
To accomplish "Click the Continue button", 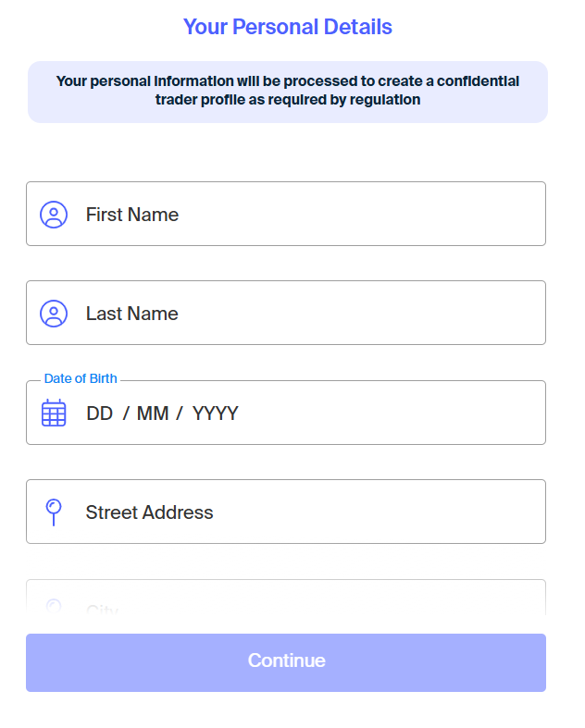I will point(286,662).
